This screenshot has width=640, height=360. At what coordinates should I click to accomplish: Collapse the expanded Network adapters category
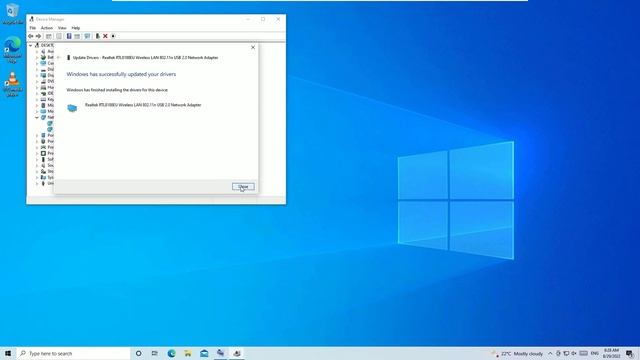pos(37,118)
